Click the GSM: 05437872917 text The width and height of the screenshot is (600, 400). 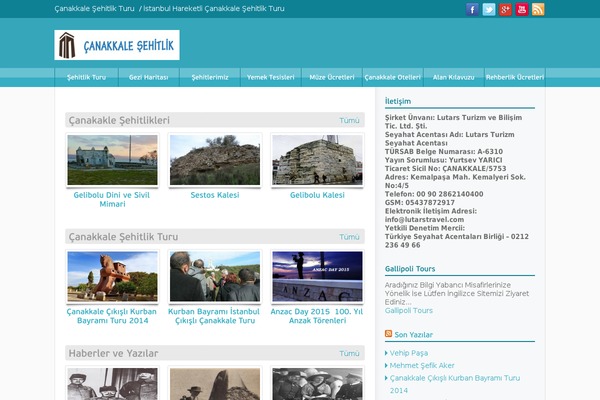click(x=420, y=202)
